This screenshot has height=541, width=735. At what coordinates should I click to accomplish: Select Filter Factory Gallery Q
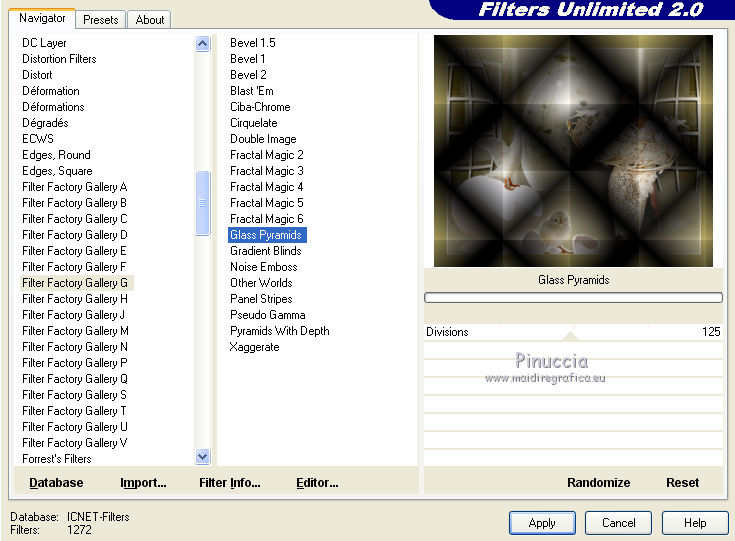tap(75, 378)
